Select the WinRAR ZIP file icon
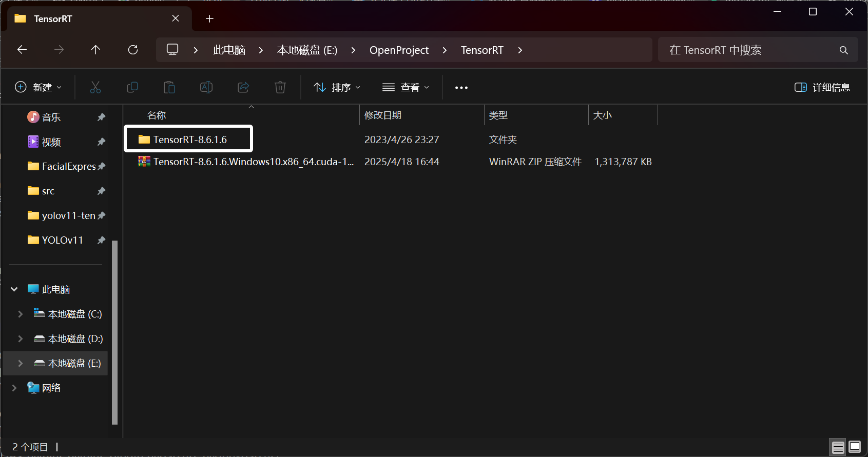The image size is (868, 457). (144, 162)
